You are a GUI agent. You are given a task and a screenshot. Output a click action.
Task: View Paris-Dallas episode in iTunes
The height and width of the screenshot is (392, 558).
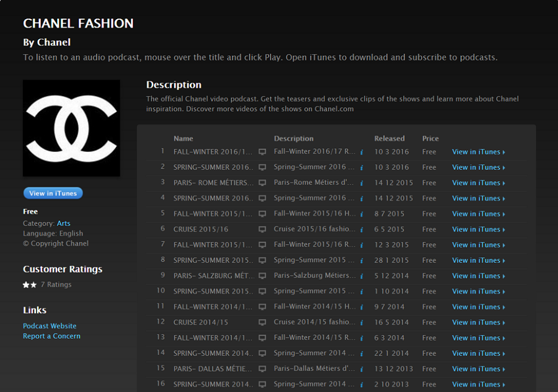[478, 369]
